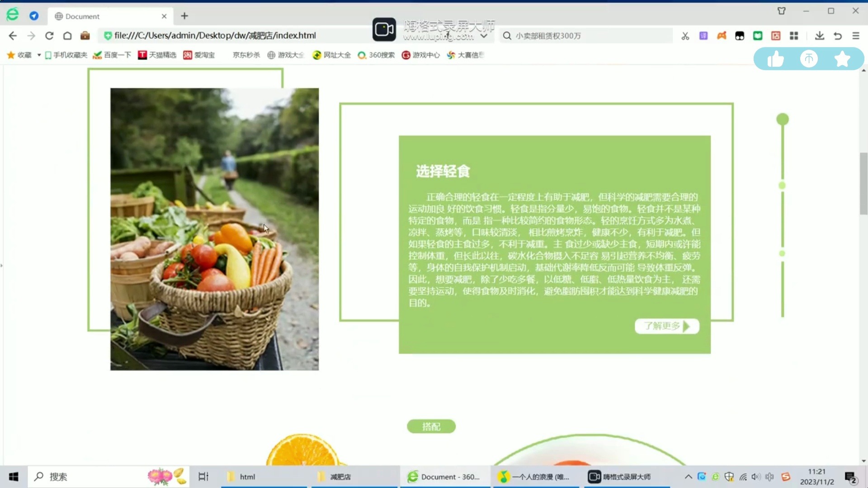
Task: Open the 天猫精选 bookmark
Action: (157, 55)
